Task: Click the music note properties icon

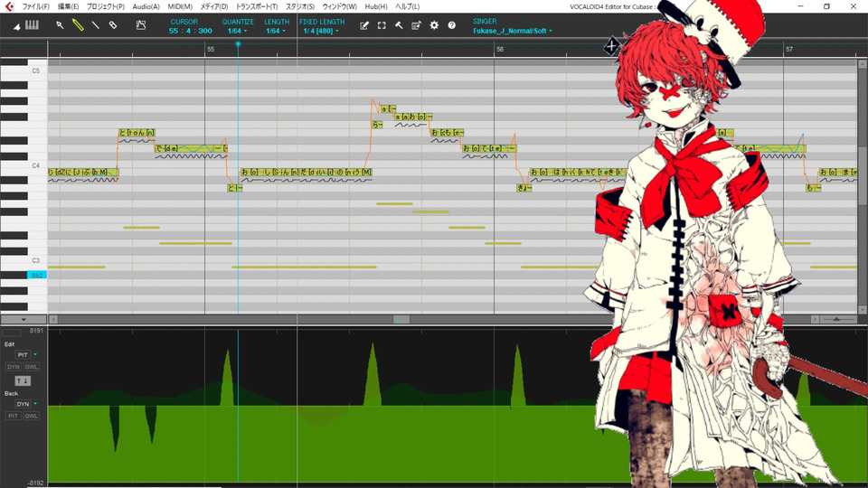Action: pos(416,25)
